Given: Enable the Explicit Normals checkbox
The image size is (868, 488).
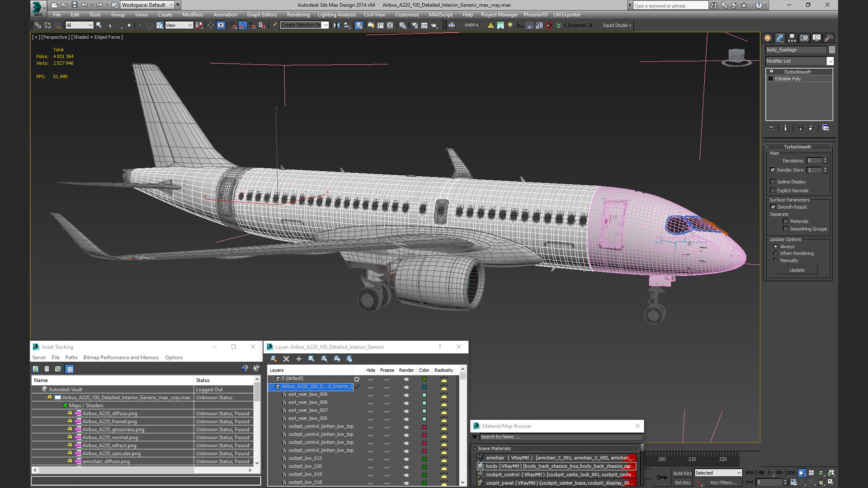Looking at the screenshot, I should (773, 191).
